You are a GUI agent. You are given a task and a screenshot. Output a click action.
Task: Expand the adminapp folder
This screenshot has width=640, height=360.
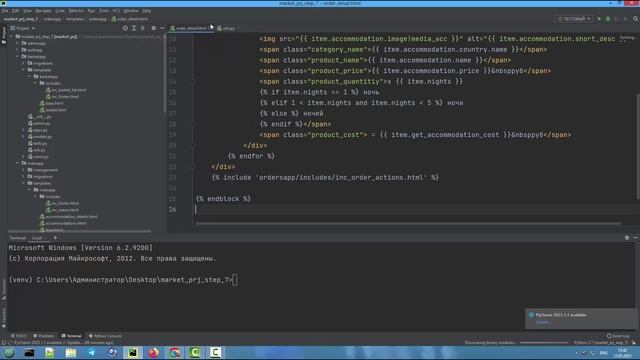click(18, 43)
